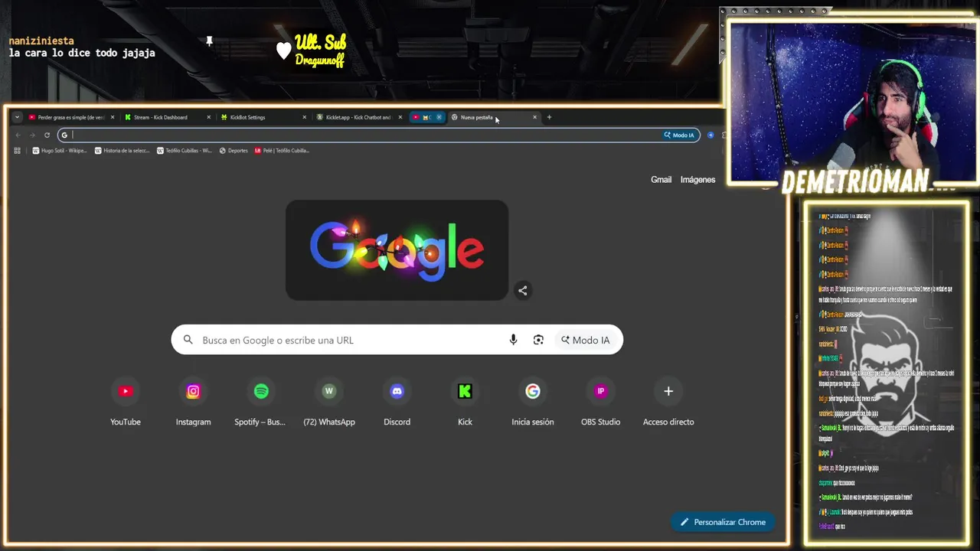The width and height of the screenshot is (980, 551).
Task: Open the apps grid in bookmarks bar
Action: 17,151
